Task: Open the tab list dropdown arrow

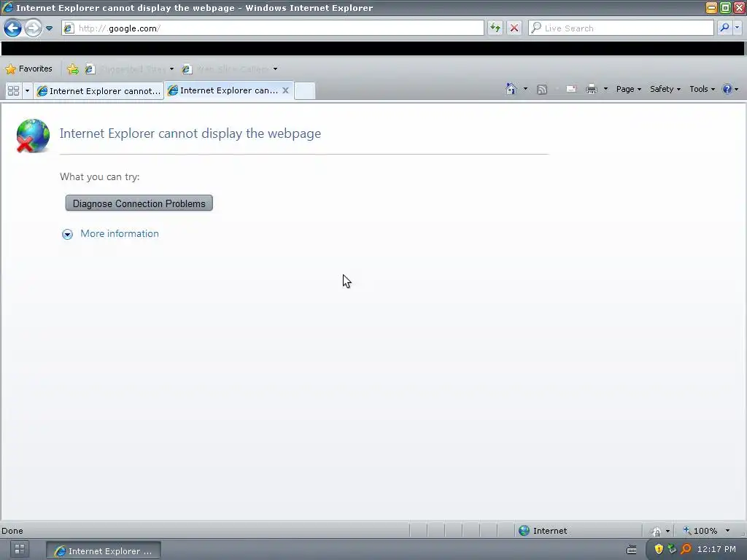Action: [x=27, y=90]
